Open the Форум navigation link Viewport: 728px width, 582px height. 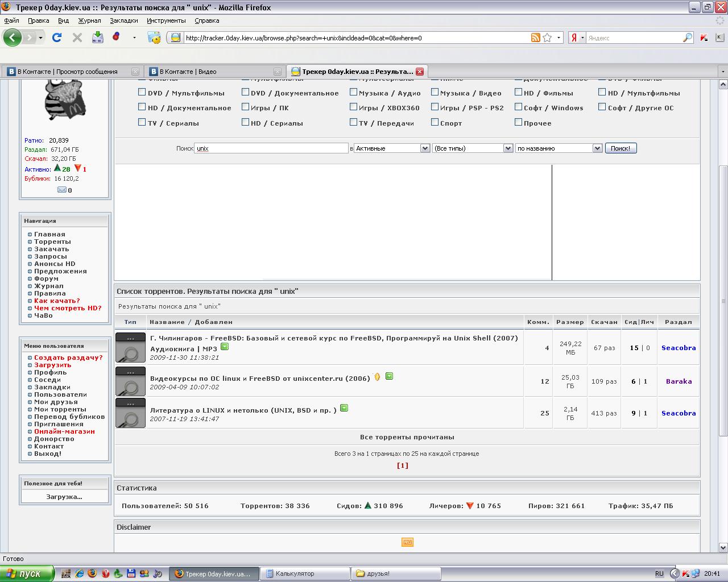click(46, 278)
